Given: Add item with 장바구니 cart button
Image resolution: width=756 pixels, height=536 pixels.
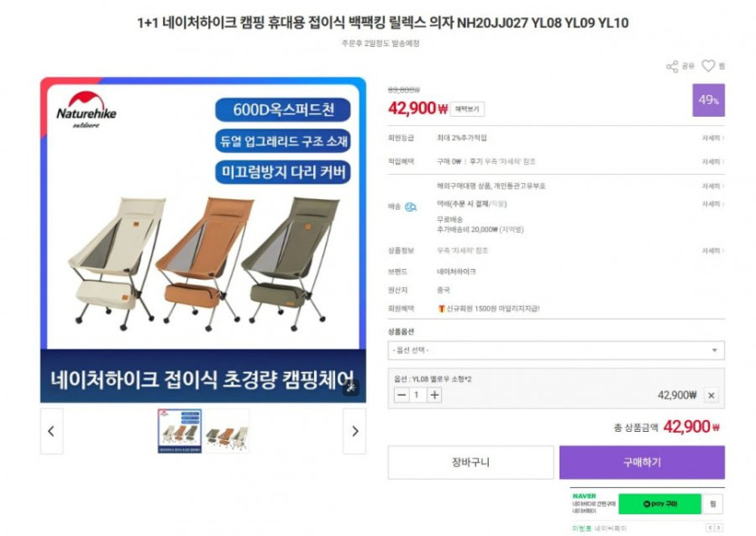Looking at the screenshot, I should [x=471, y=463].
